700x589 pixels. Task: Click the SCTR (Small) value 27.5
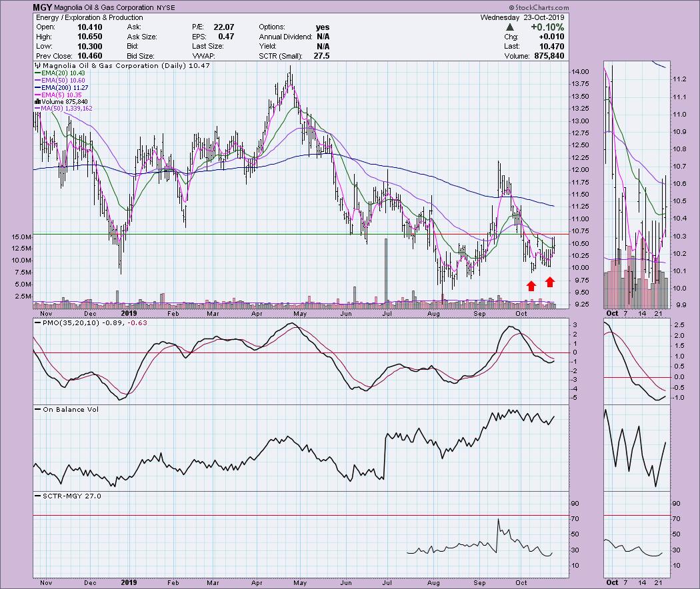[x=321, y=56]
